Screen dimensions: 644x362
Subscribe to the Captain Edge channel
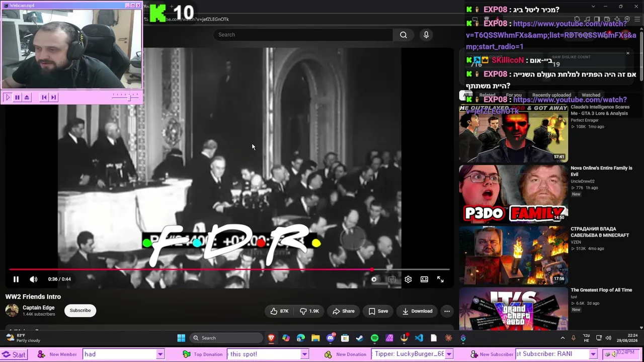pyautogui.click(x=80, y=310)
